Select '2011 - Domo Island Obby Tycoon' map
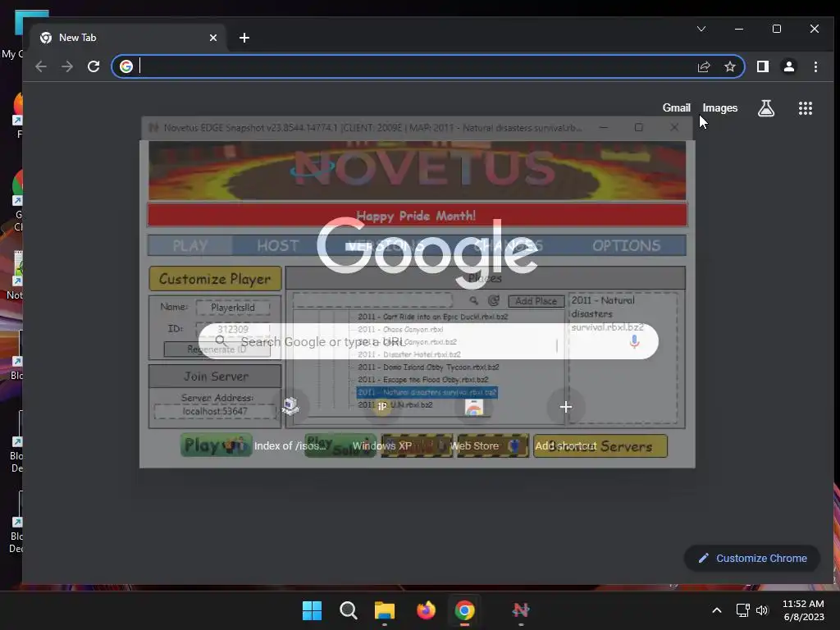 [428, 367]
